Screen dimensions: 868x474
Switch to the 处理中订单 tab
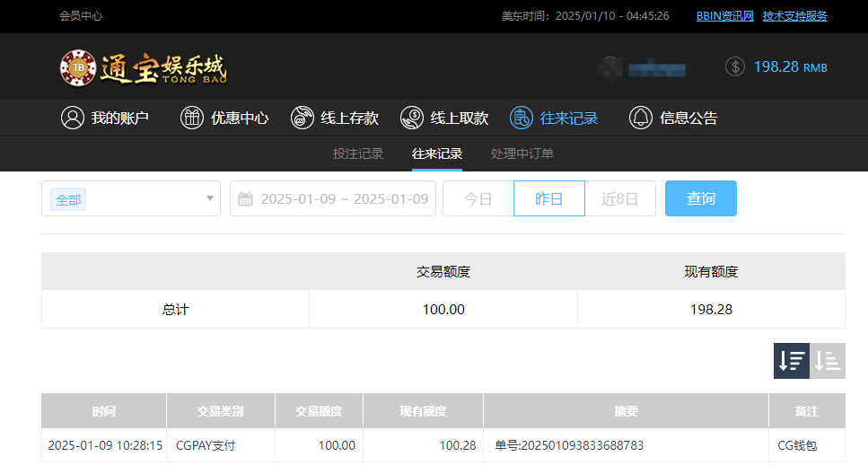pos(522,154)
